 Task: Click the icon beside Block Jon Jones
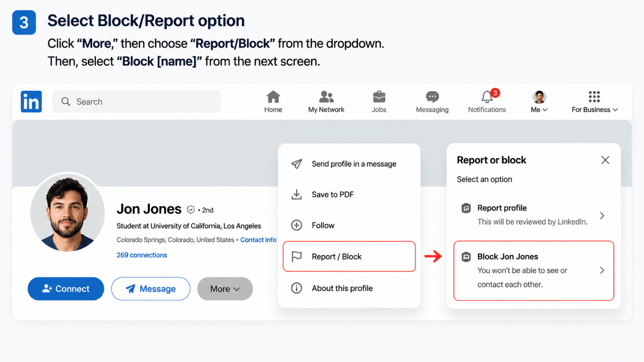click(x=466, y=257)
